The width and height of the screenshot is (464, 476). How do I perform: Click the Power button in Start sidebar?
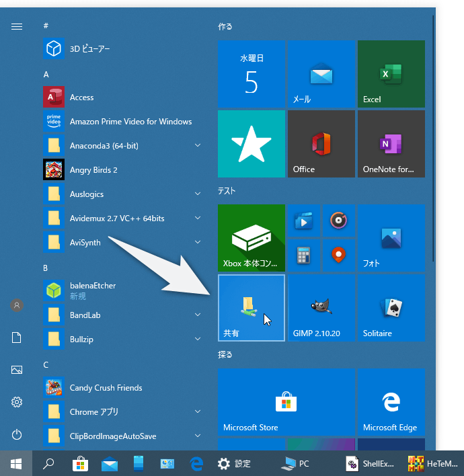(x=17, y=434)
